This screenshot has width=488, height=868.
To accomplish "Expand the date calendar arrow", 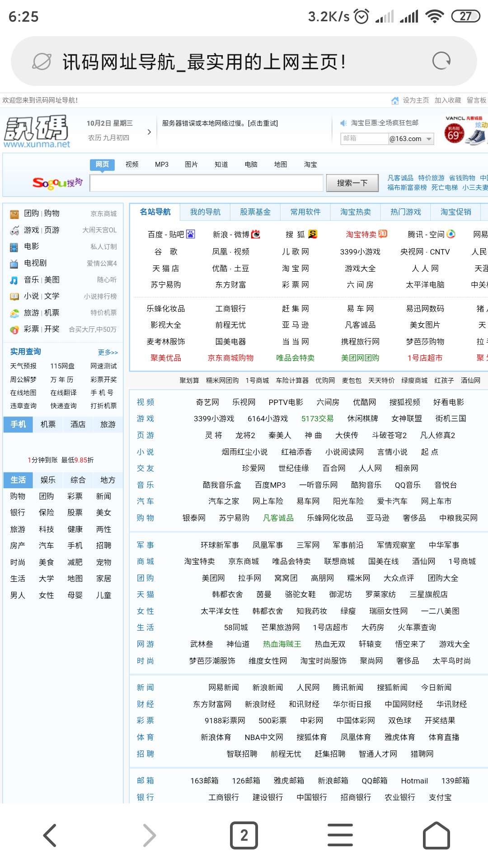I will coord(149,132).
